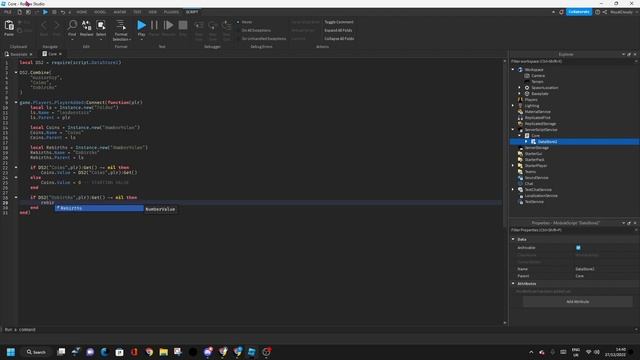Open the FILE menu
The width and height of the screenshot is (640, 360).
click(8, 12)
